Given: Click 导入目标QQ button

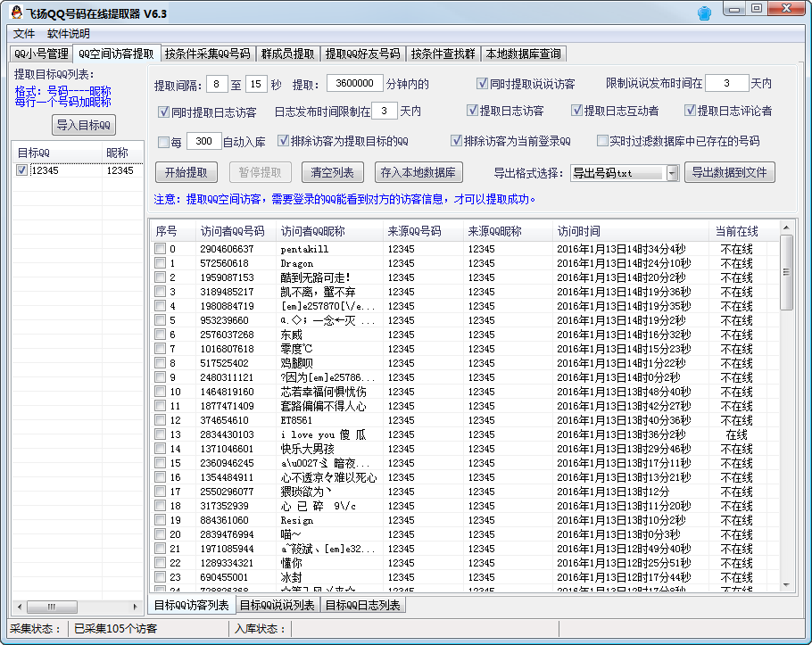Looking at the screenshot, I should pos(84,125).
